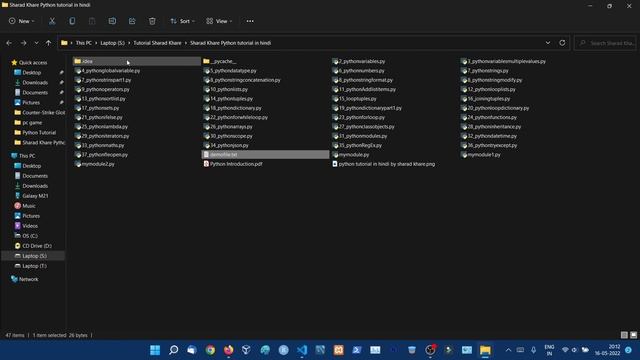Screen dimensions: 640x360
Task: Open the recent locations chevron
Action: point(36,43)
